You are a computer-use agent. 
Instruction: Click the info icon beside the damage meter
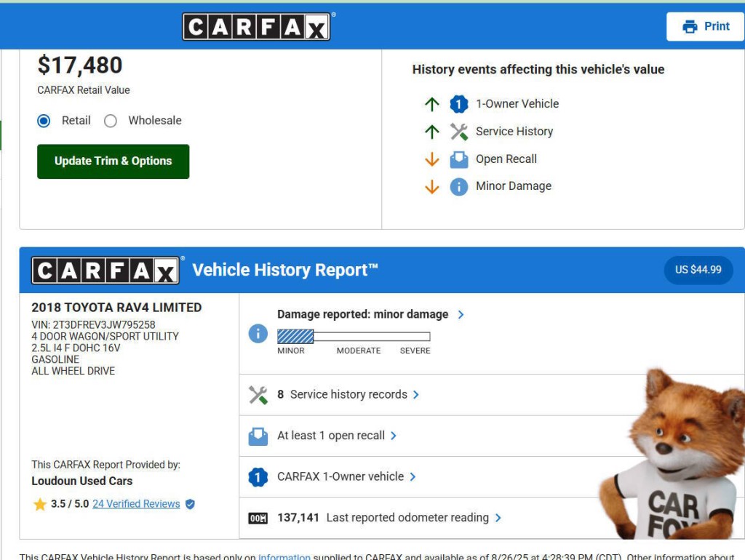[x=258, y=333]
